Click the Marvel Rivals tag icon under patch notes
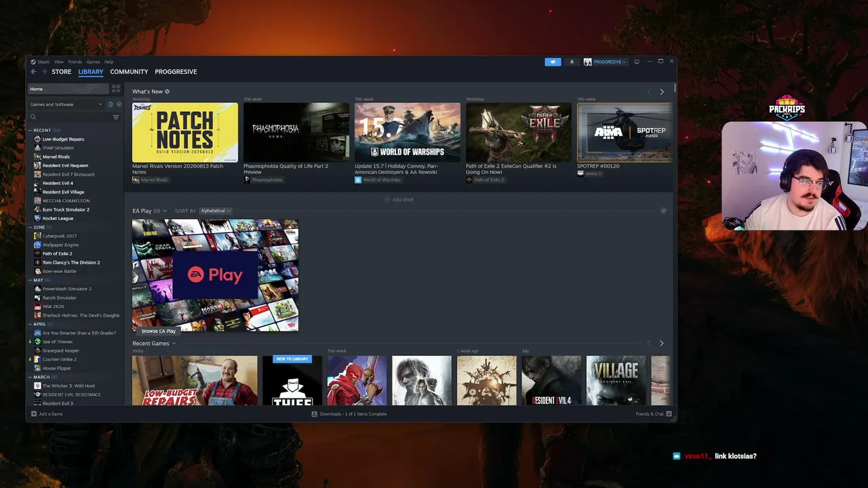The image size is (868, 488). point(136,180)
